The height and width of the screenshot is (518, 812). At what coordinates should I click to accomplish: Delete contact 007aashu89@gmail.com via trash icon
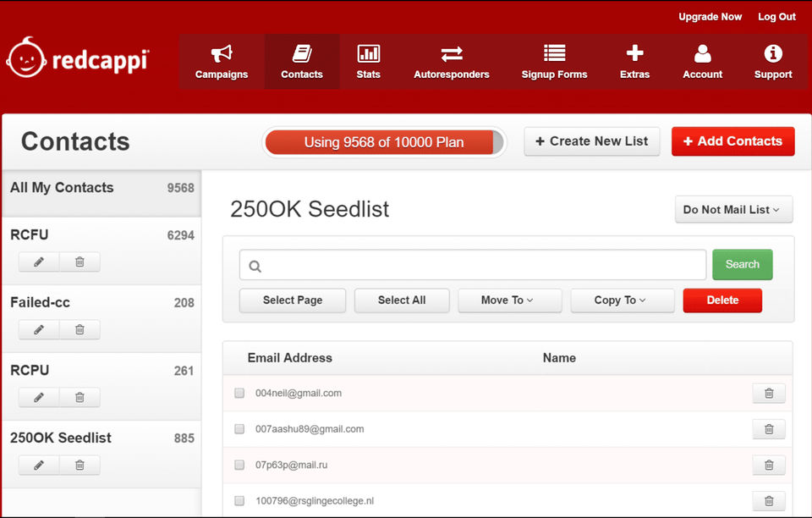[769, 429]
